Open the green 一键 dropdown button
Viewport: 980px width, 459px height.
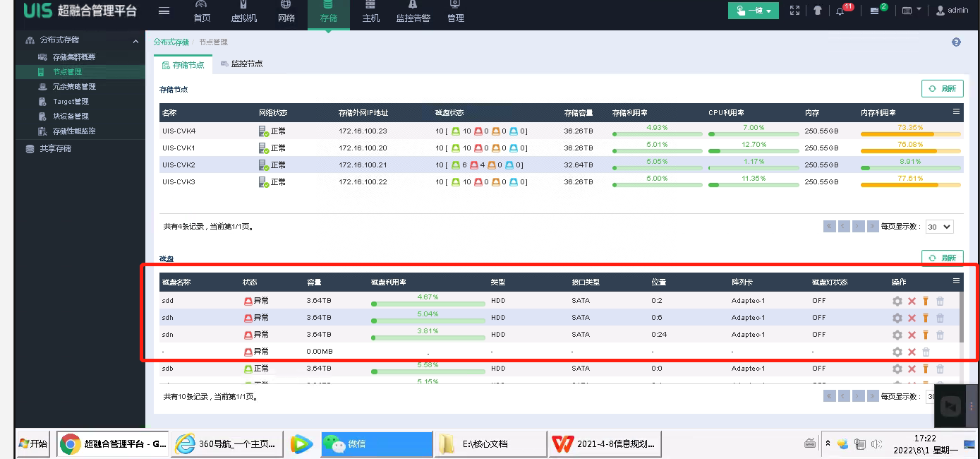click(x=754, y=11)
